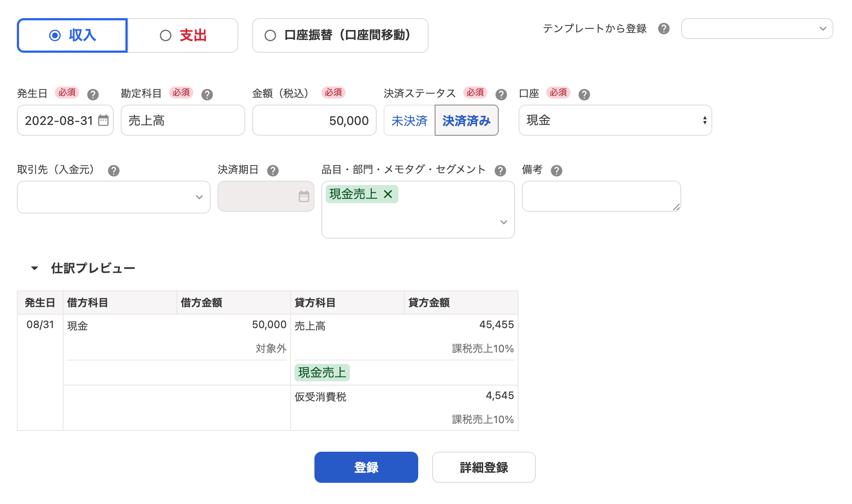This screenshot has width=852, height=504.
Task: Open help icon next to 決済ステータス
Action: tap(501, 94)
